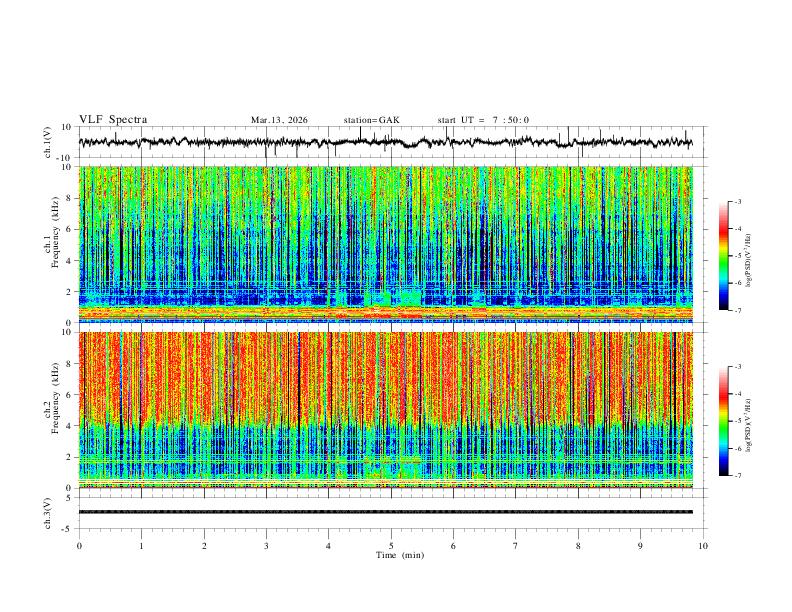This screenshot has height=612, width=792.
Task: Click the ch.2 color bar's log(PSD) label
Action: [749, 426]
